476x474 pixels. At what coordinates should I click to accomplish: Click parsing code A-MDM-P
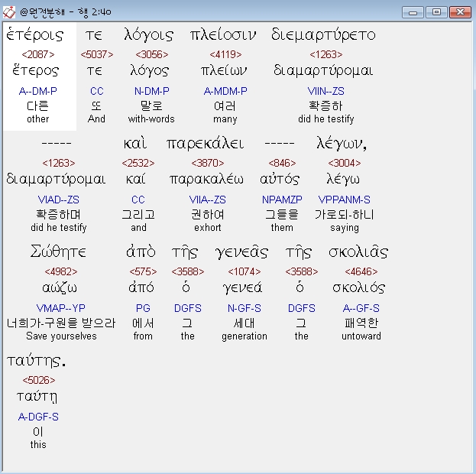coord(225,91)
